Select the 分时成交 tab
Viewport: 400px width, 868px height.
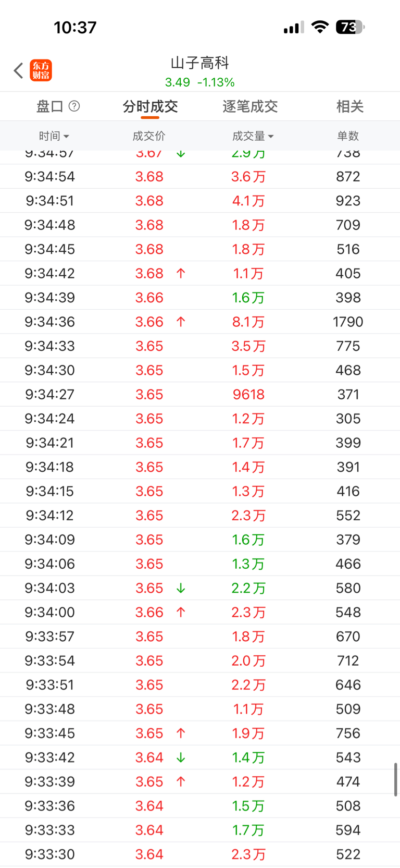150,106
